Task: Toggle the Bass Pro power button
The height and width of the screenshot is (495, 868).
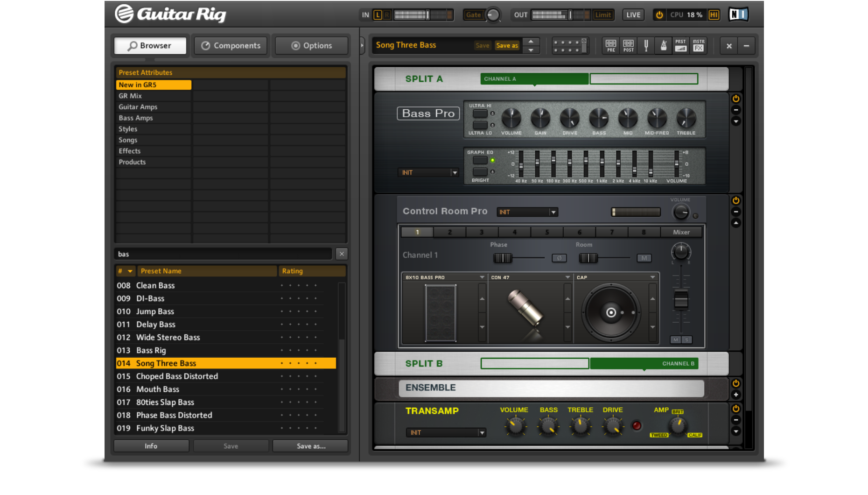Action: point(736,99)
